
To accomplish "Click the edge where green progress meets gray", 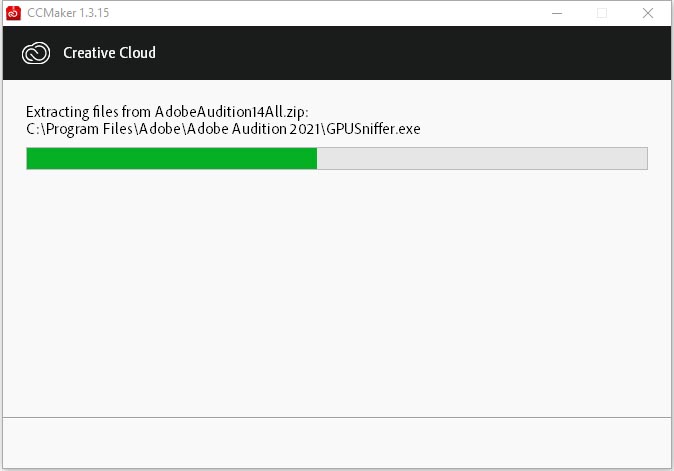I will [x=317, y=159].
